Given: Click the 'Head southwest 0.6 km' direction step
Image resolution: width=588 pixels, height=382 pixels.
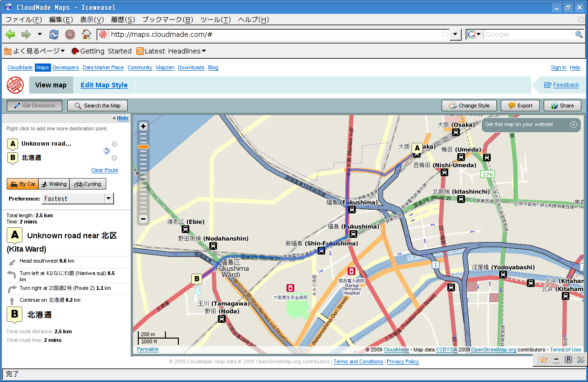Looking at the screenshot, I should coord(47,261).
